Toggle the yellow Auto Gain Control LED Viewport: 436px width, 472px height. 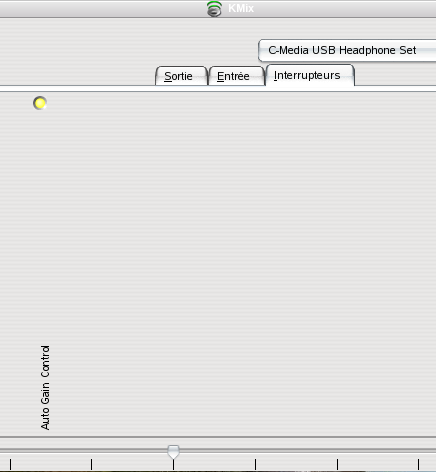click(x=40, y=103)
